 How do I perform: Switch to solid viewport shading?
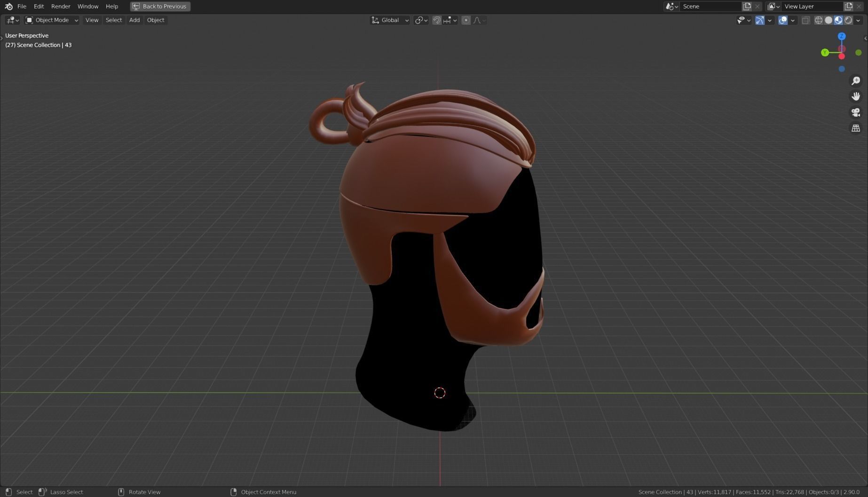pos(829,20)
